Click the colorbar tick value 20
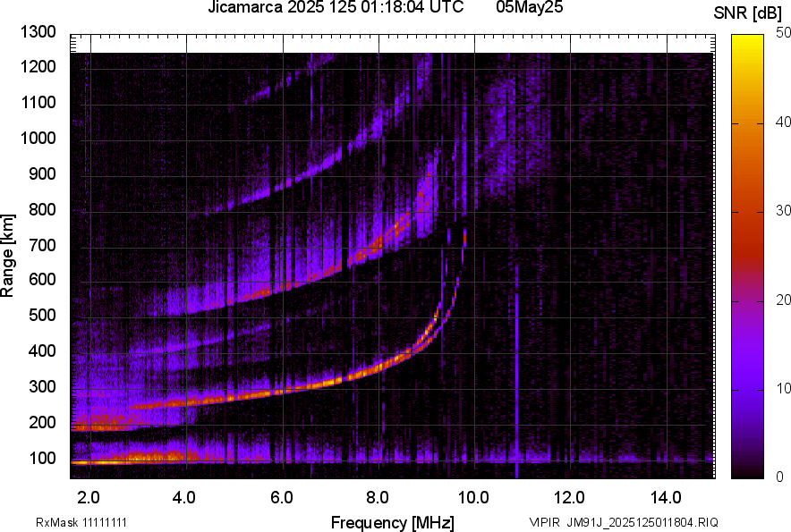Image resolution: width=791 pixels, height=532 pixels. pyautogui.click(x=783, y=300)
